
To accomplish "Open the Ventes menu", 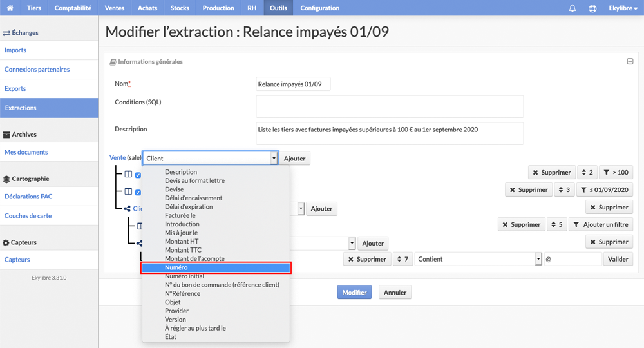I will coord(114,8).
